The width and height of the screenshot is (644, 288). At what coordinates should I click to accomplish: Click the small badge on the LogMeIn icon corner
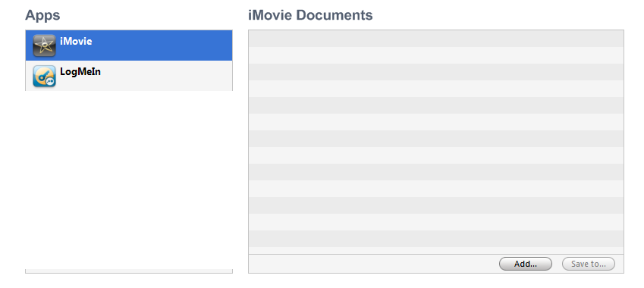(51, 82)
